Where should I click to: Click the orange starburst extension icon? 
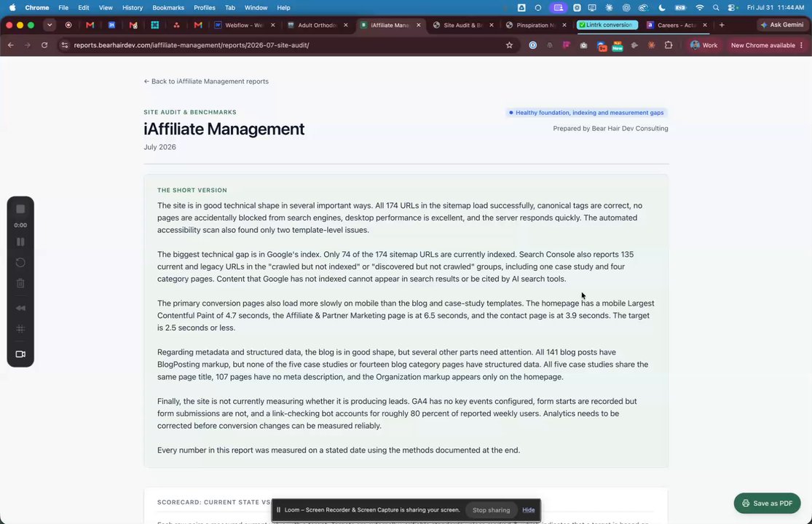[x=652, y=45]
